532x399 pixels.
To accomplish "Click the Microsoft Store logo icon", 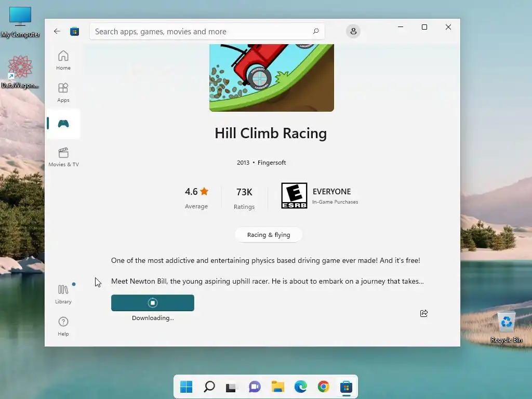I will pyautogui.click(x=74, y=32).
